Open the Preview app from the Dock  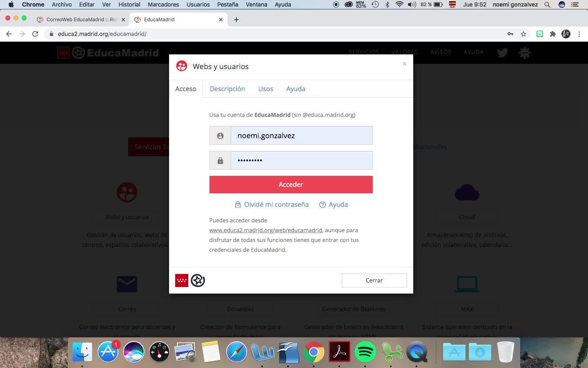[x=185, y=352]
